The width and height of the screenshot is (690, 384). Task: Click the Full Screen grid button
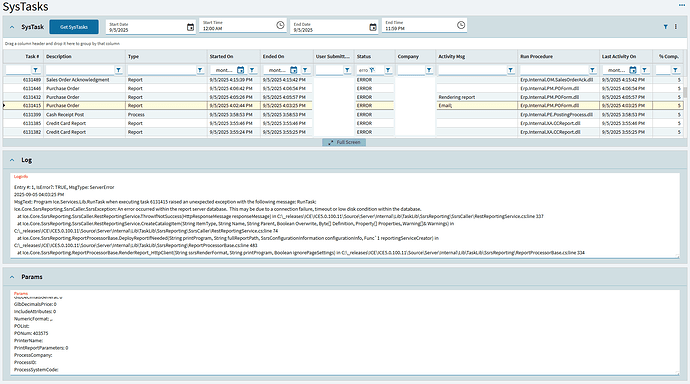[344, 143]
